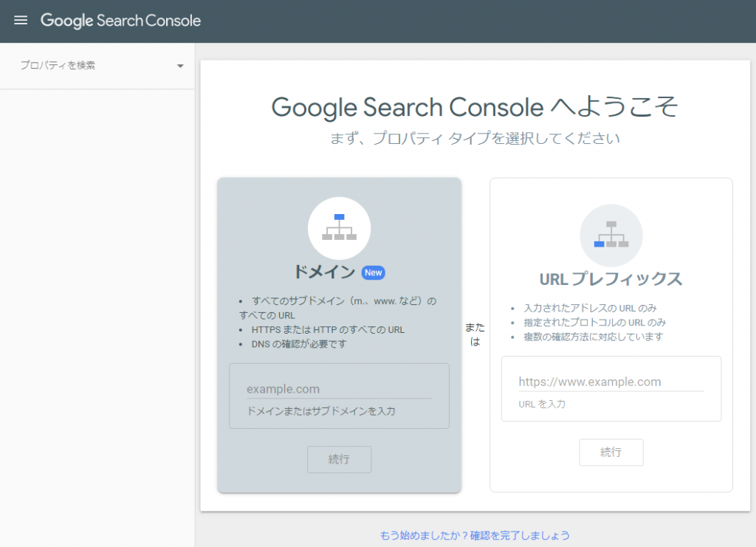The height and width of the screenshot is (547, 756).
Task: Click the URL prefix property network icon
Action: tap(611, 235)
